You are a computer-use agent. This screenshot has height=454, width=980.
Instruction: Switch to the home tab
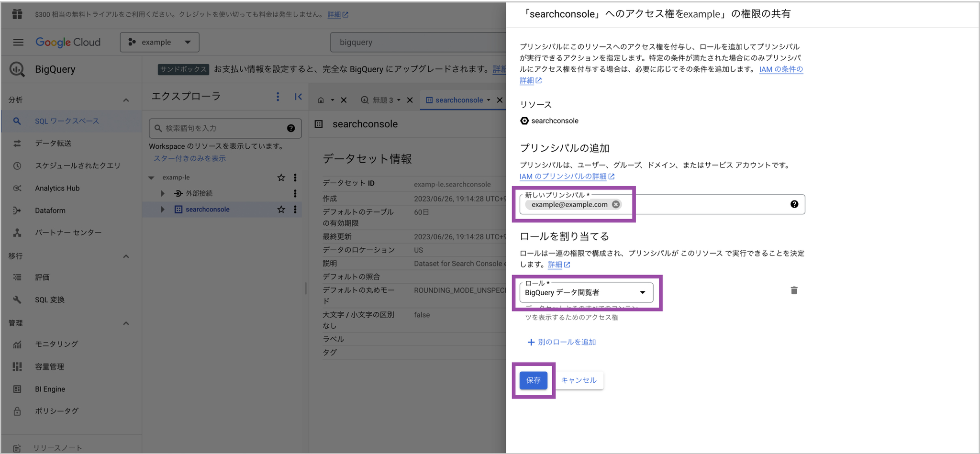321,100
